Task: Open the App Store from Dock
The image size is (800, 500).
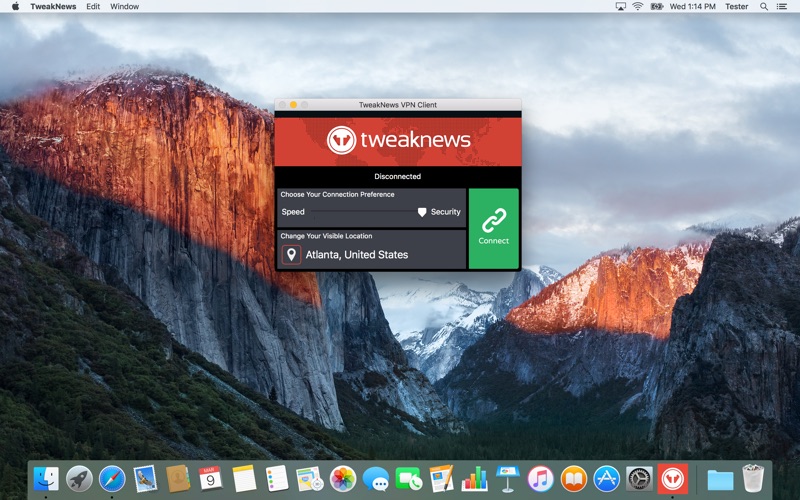Action: (x=606, y=479)
